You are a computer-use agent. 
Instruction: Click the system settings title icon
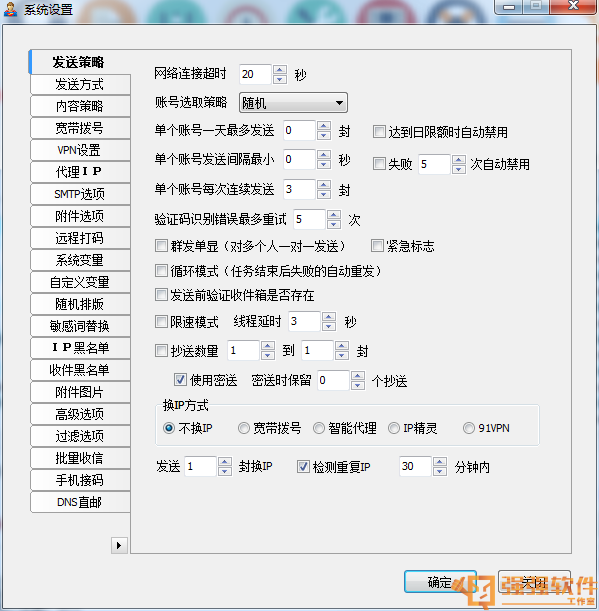coord(11,9)
